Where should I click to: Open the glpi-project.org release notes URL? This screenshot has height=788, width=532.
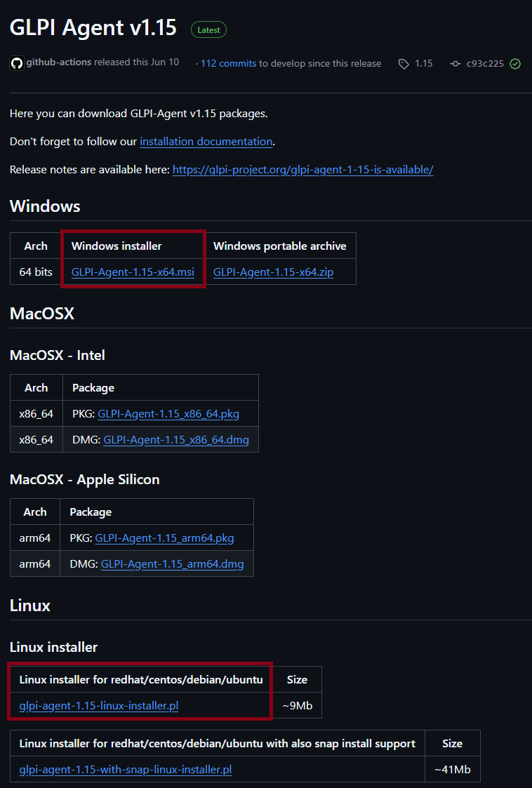point(302,170)
